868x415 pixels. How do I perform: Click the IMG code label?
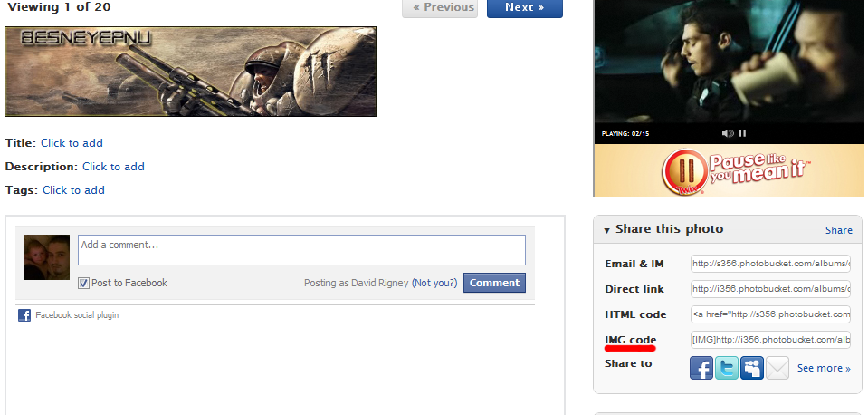point(631,340)
